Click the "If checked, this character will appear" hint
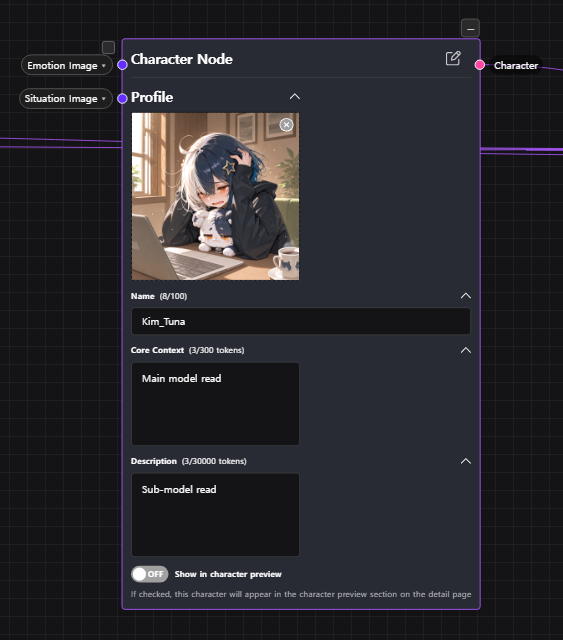Screen dimensions: 563x640 point(301,594)
